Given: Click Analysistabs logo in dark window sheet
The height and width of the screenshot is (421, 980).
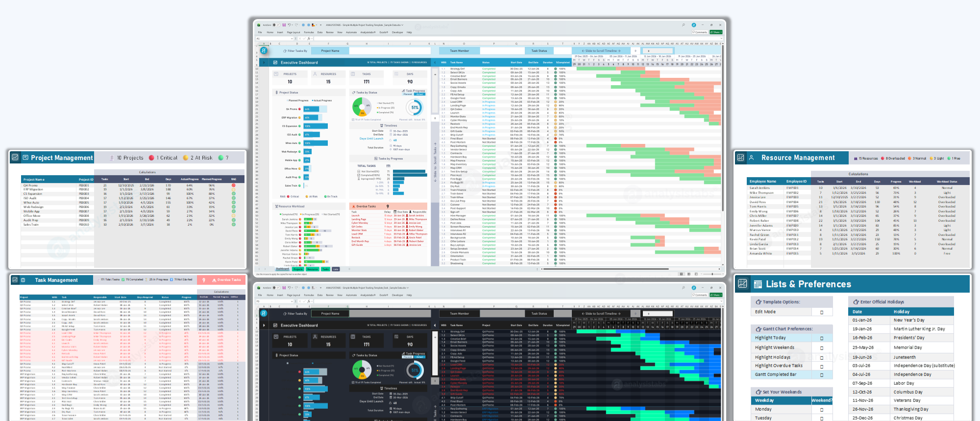Looking at the screenshot, I should coord(264,313).
